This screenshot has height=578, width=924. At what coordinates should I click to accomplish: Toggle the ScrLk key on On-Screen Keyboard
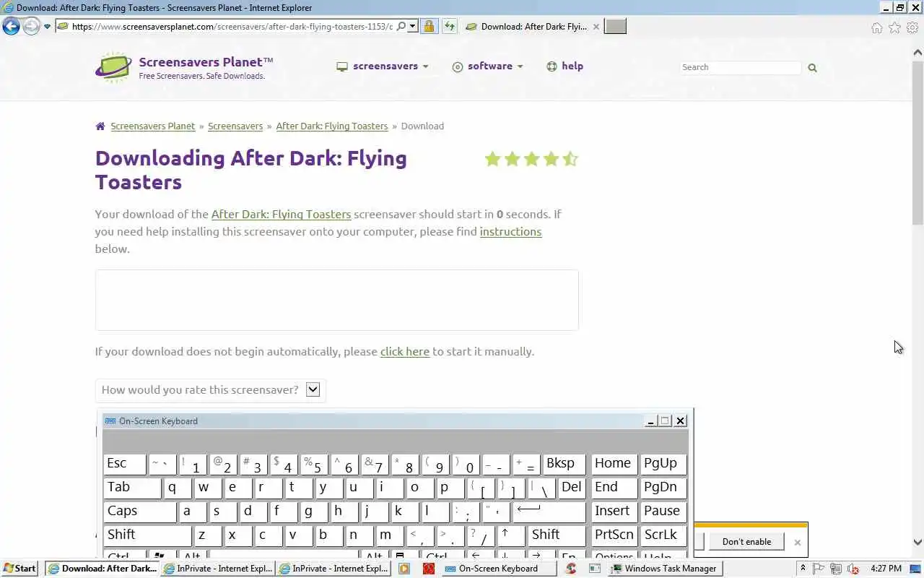coord(663,535)
